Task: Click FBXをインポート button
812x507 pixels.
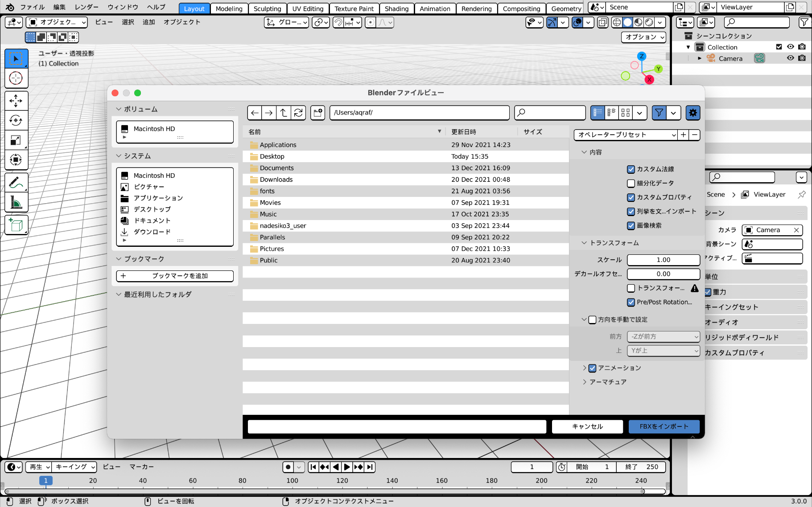Action: click(664, 426)
